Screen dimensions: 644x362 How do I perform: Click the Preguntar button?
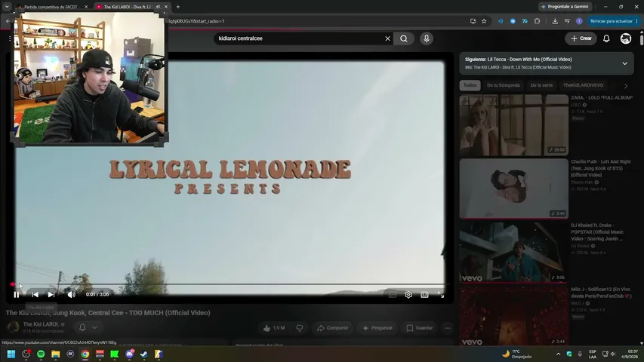click(377, 328)
